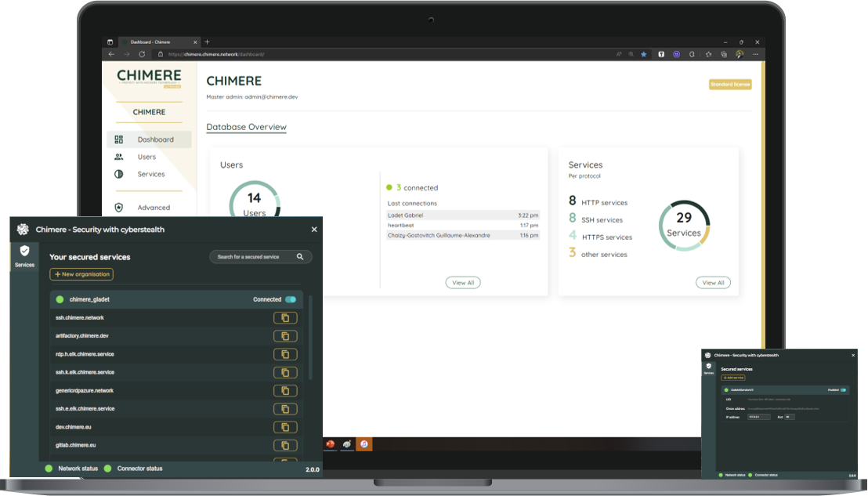
Task: Open a new browser tab
Action: pos(207,42)
